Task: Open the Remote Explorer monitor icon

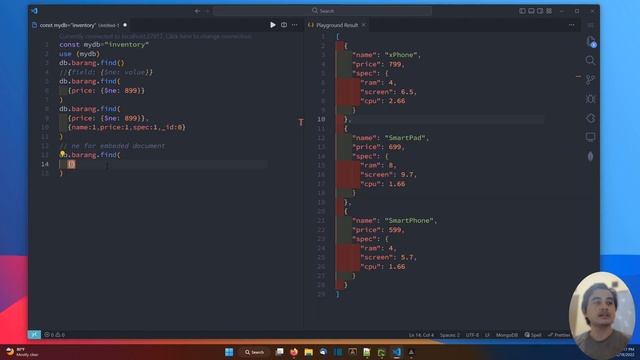Action: coord(590,137)
